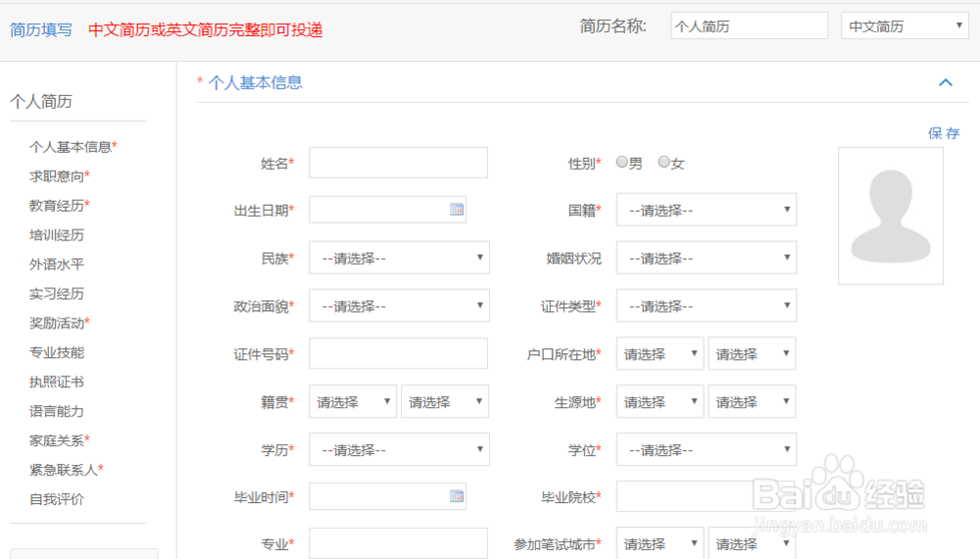Open the 学位 dropdown
Image resolution: width=980 pixels, height=559 pixels.
pyautogui.click(x=707, y=449)
